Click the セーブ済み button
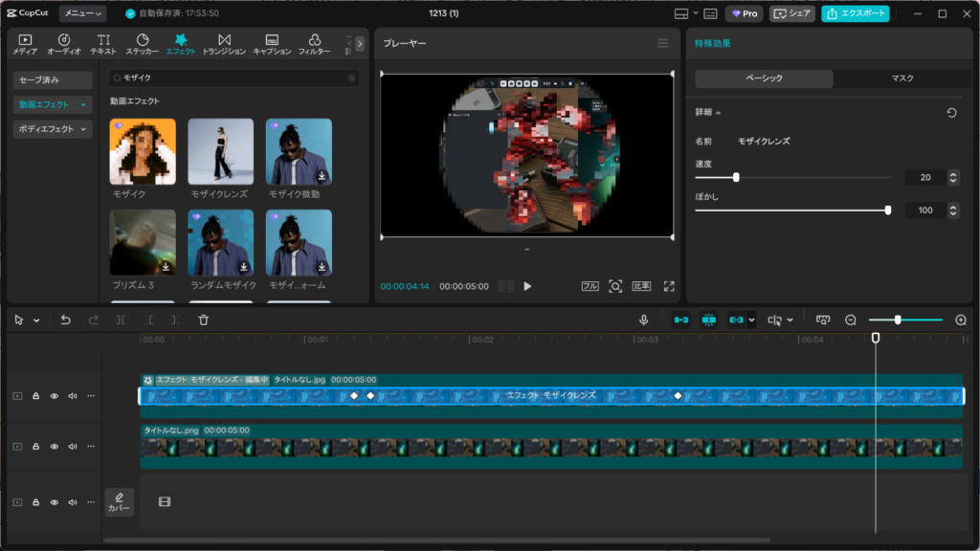Screen dimensions: 980x551 53,80
